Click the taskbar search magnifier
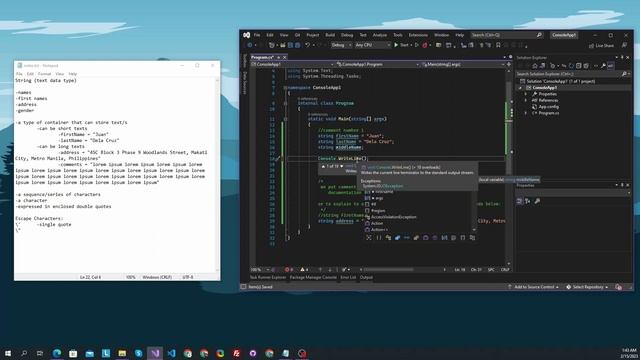The width and height of the screenshot is (640, 360). coord(24,353)
